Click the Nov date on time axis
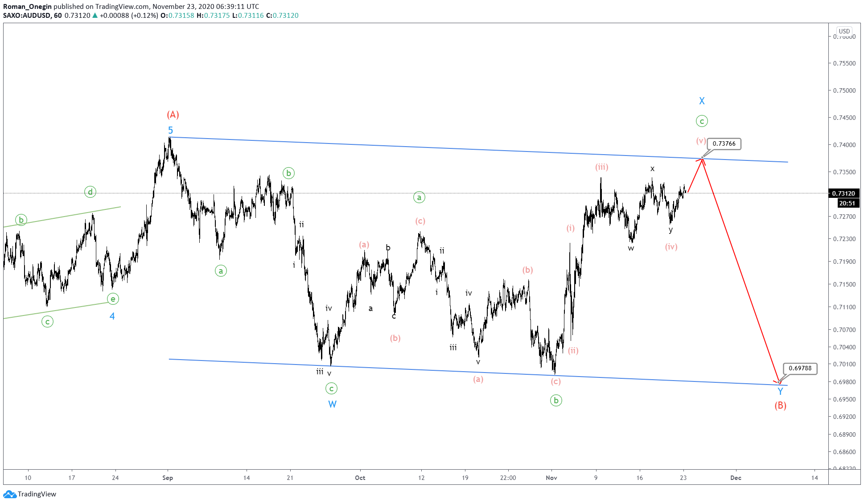This screenshot has width=864, height=504. coord(551,478)
